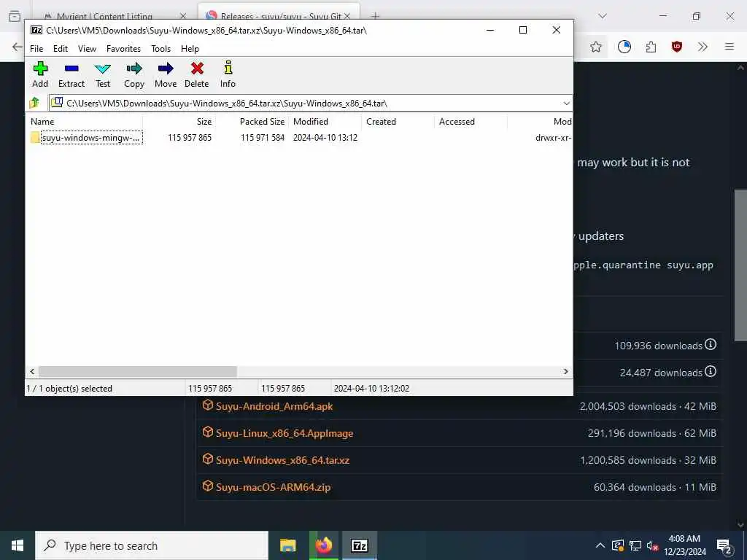Click the horizontal scrollbar thumb in file list
This screenshot has width=747, height=560.
137,371
